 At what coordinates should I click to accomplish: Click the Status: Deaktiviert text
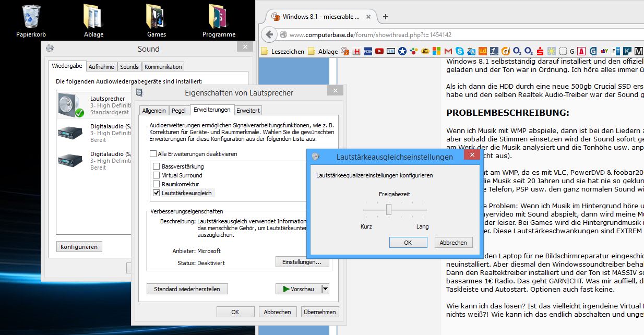tap(201, 263)
